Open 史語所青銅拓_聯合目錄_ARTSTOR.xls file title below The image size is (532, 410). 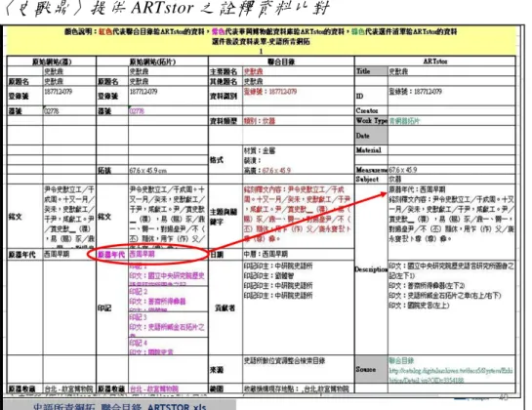(120, 406)
